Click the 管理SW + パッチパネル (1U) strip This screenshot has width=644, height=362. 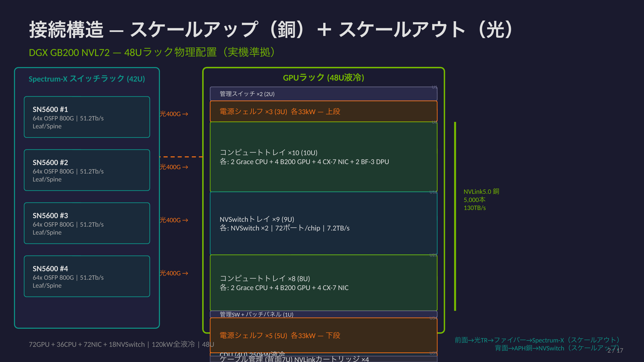[323, 314]
